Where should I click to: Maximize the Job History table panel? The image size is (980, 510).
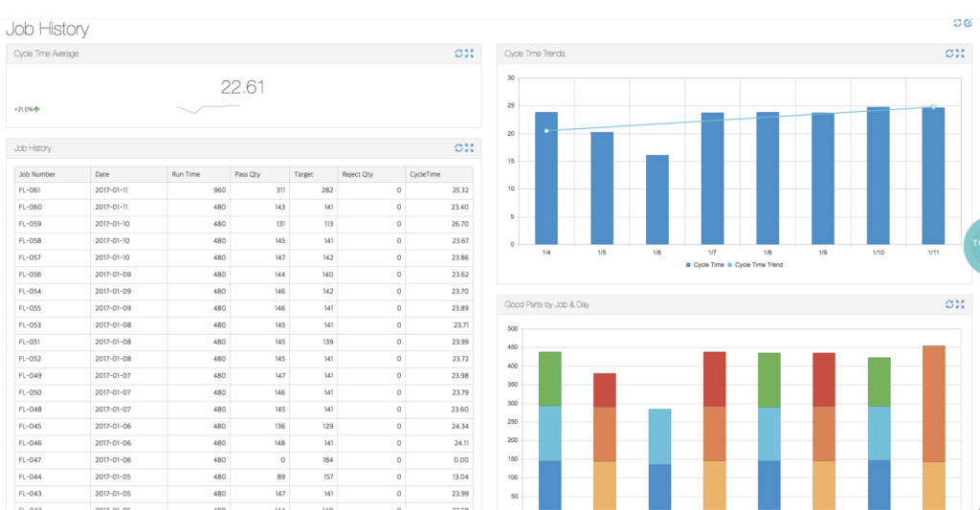469,148
